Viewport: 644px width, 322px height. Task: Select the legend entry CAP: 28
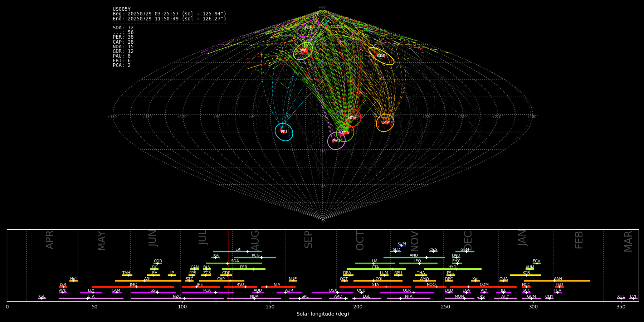(x=123, y=42)
